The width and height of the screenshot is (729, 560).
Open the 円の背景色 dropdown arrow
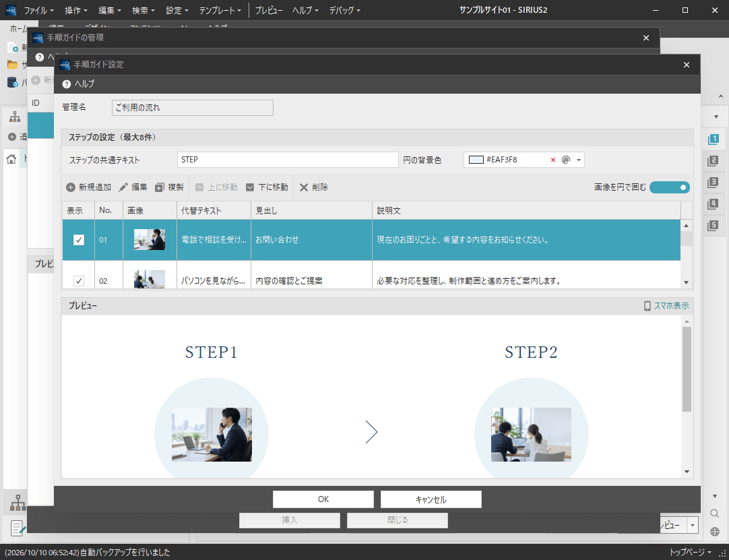pos(578,160)
